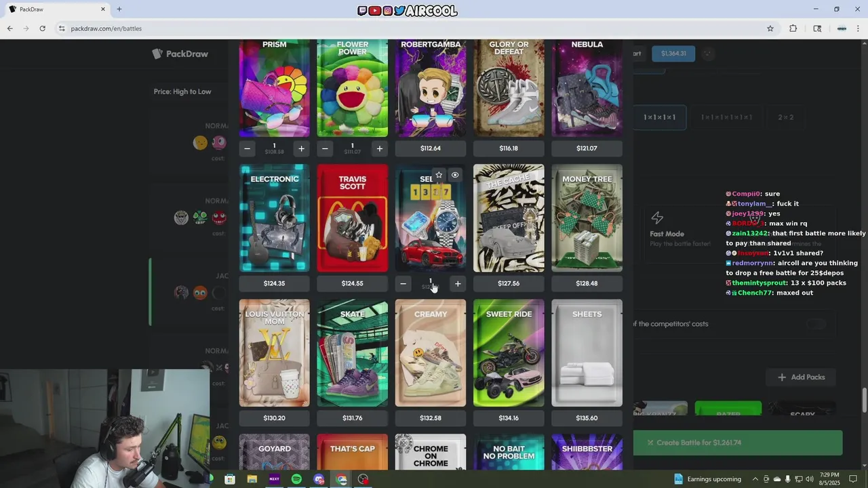Open OBS Studio in taskbar
The height and width of the screenshot is (488, 868).
click(x=363, y=479)
